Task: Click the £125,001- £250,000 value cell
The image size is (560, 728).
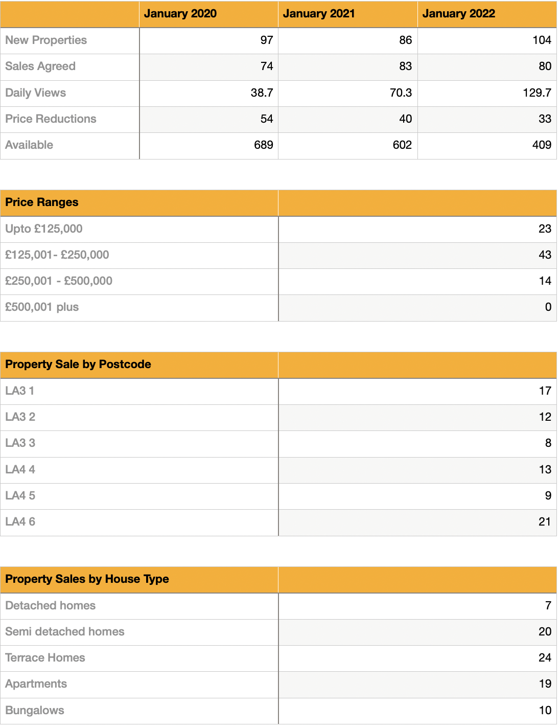Action: tap(544, 255)
